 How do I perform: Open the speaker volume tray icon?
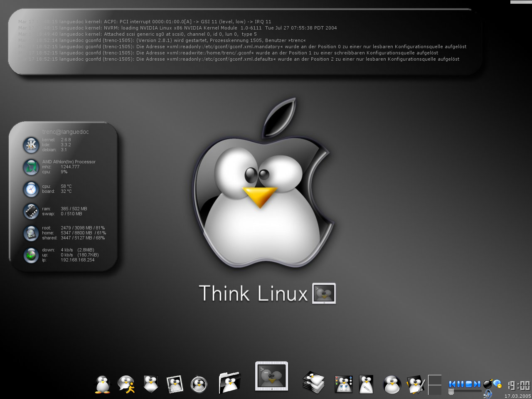[488, 394]
